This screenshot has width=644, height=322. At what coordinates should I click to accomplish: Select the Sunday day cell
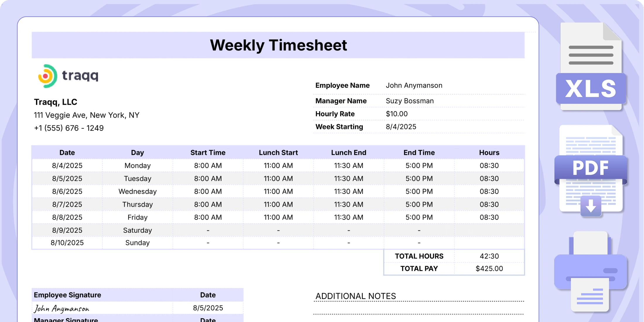[x=138, y=243]
